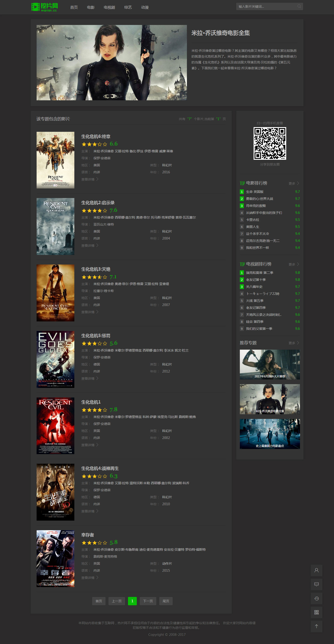Open 查看详情 for 生化危机3:灭绝
The image size is (334, 644).
(90, 312)
